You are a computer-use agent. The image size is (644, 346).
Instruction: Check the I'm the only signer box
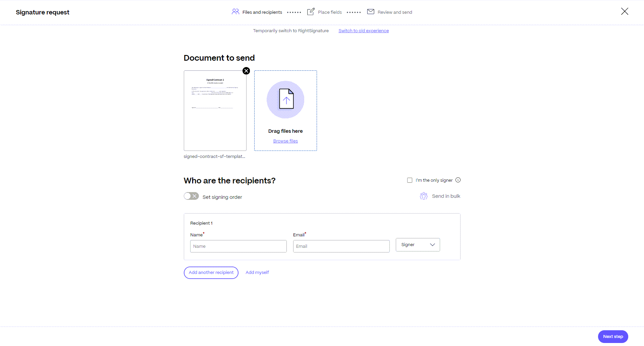tap(410, 180)
